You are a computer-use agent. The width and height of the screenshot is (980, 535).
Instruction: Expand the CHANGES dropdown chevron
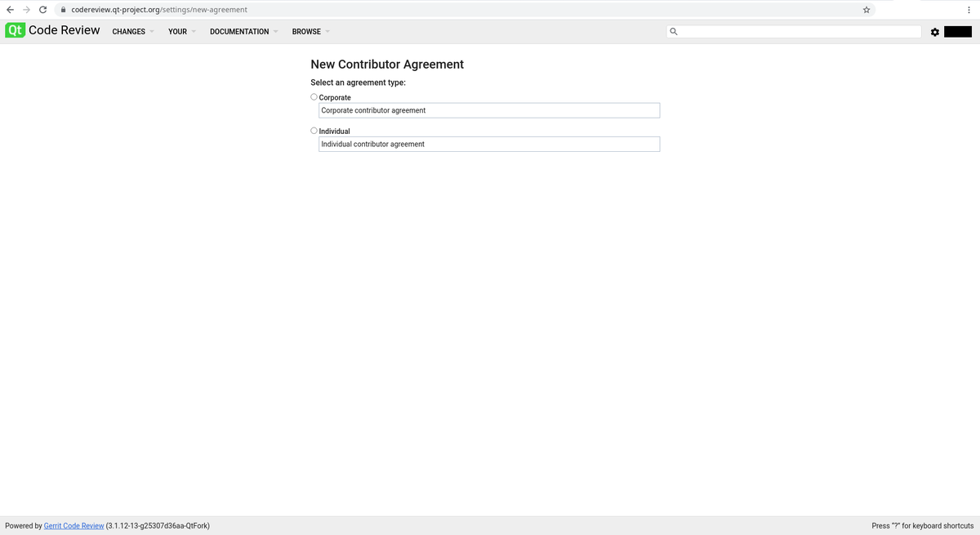150,32
